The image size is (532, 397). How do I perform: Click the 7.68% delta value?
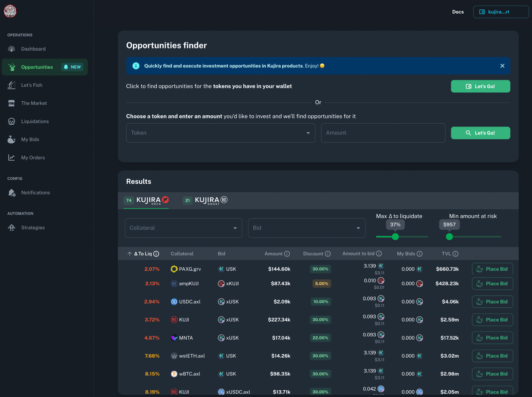152,356
